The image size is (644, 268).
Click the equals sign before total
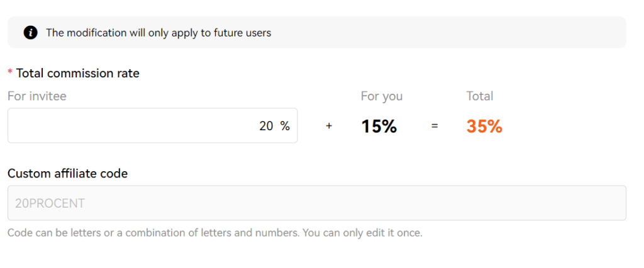pyautogui.click(x=435, y=126)
